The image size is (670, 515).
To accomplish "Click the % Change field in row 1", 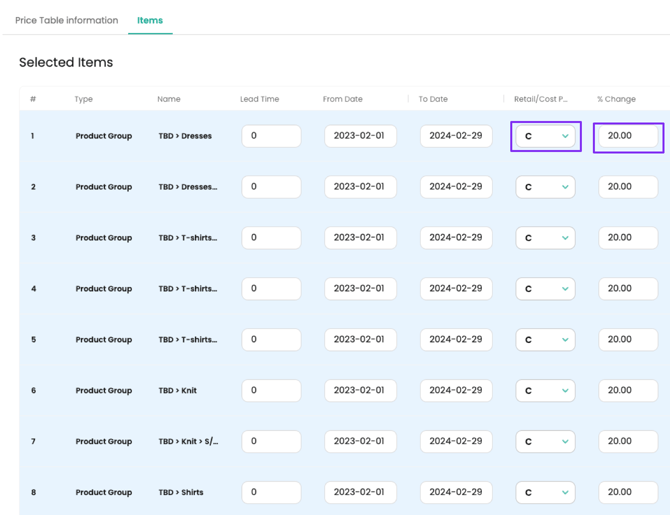I will pyautogui.click(x=628, y=136).
